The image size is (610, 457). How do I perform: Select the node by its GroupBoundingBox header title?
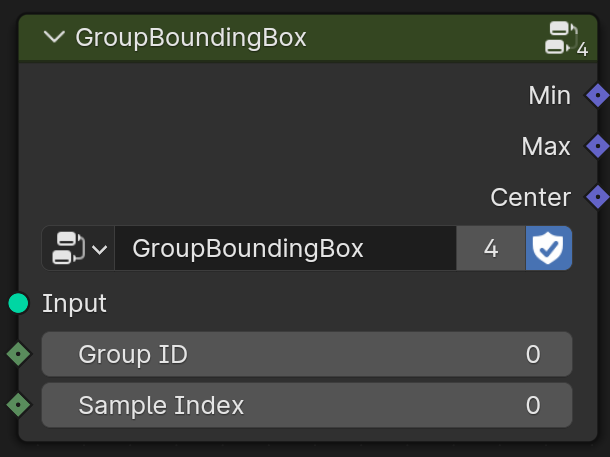(x=191, y=38)
